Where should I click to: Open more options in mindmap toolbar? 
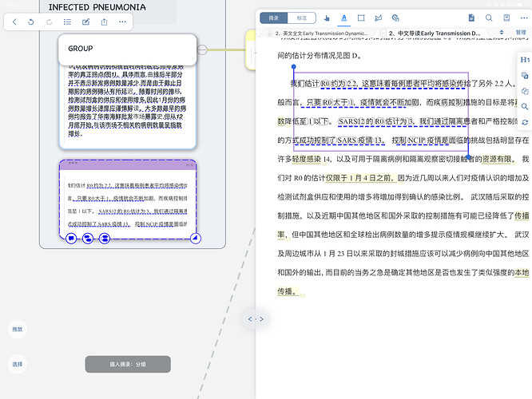pos(122,22)
